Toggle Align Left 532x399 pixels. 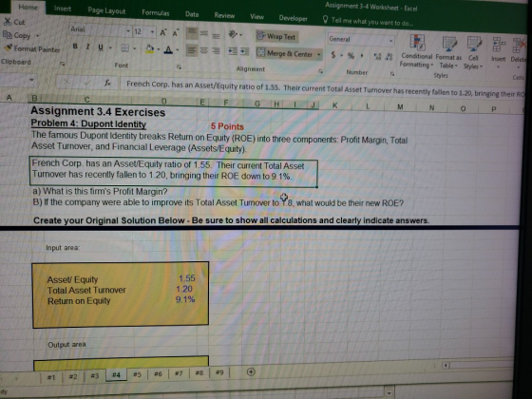point(192,51)
